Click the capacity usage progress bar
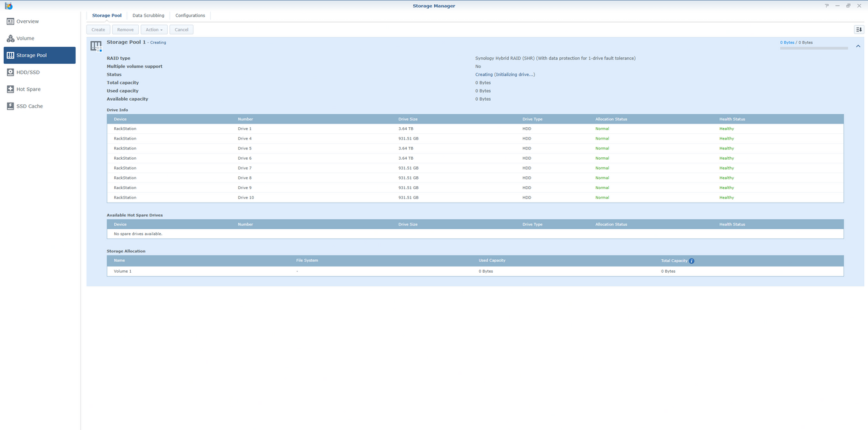 click(813, 47)
